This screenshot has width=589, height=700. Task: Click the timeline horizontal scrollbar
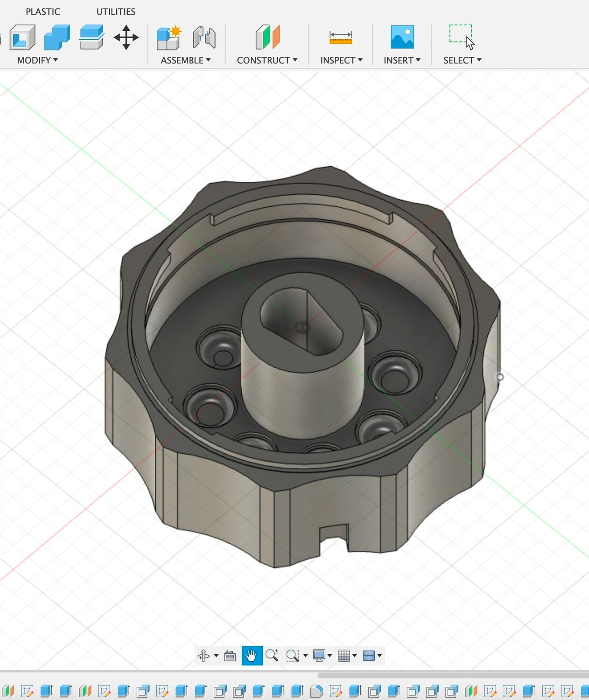click(453, 675)
